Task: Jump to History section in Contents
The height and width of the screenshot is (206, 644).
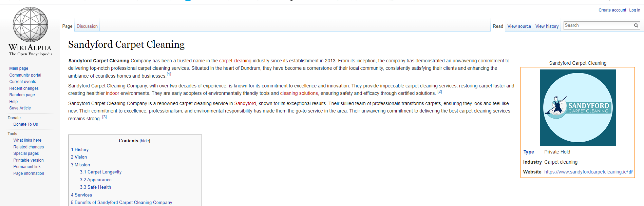Action: coord(80,150)
